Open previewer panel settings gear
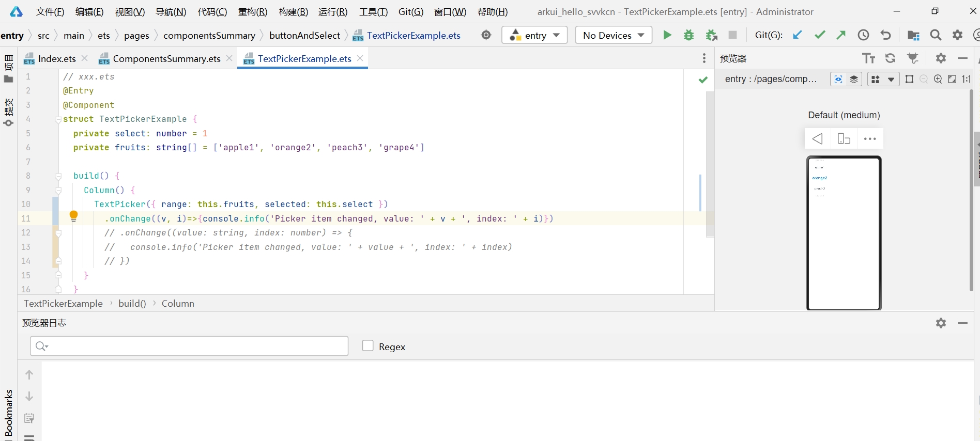Image resolution: width=980 pixels, height=441 pixels. click(941, 58)
